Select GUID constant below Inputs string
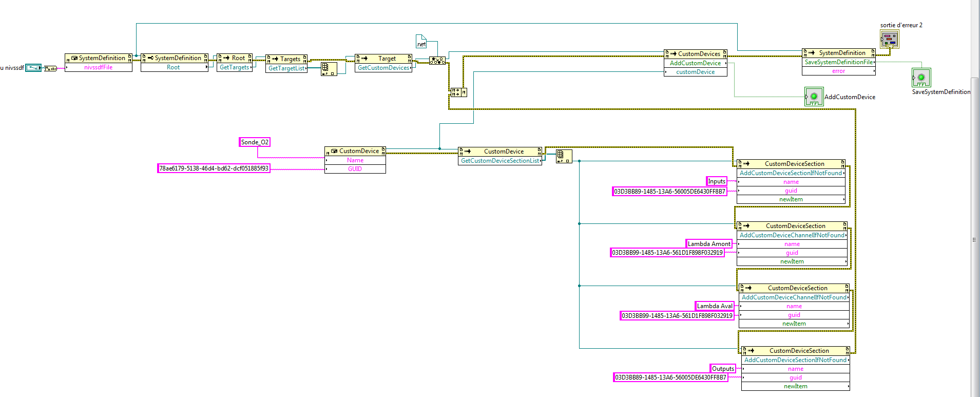 (670, 192)
